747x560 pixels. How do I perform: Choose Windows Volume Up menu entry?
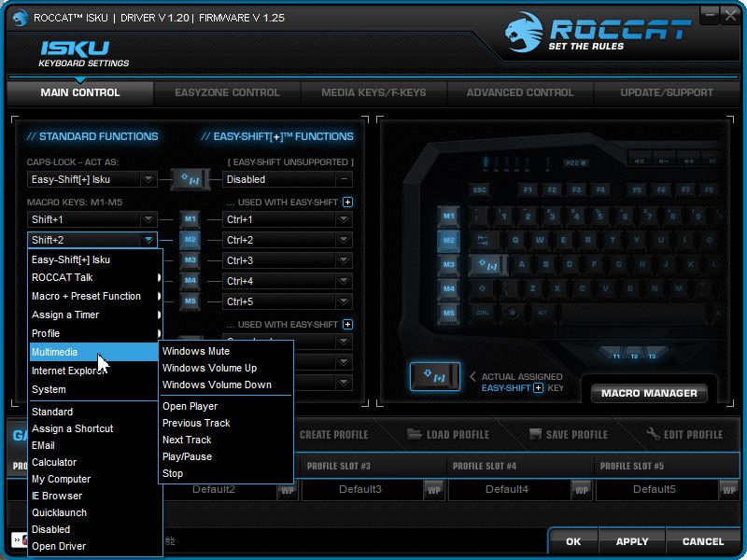226,368
